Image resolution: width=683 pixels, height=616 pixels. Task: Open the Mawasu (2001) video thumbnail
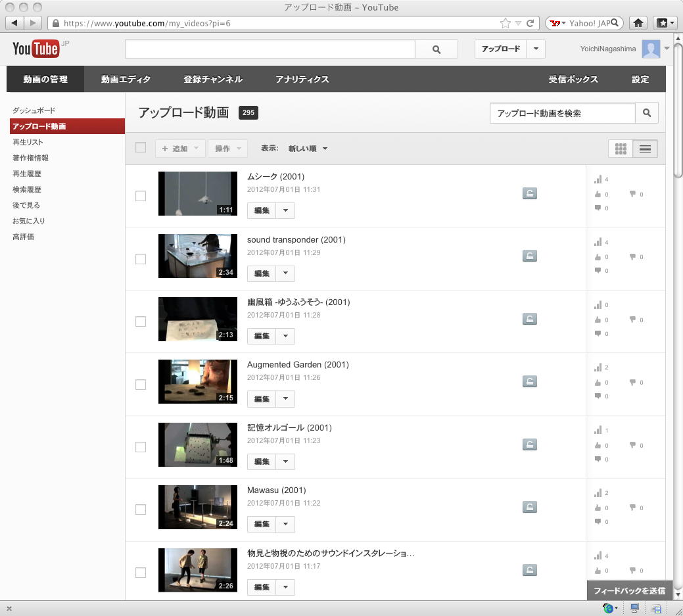198,507
